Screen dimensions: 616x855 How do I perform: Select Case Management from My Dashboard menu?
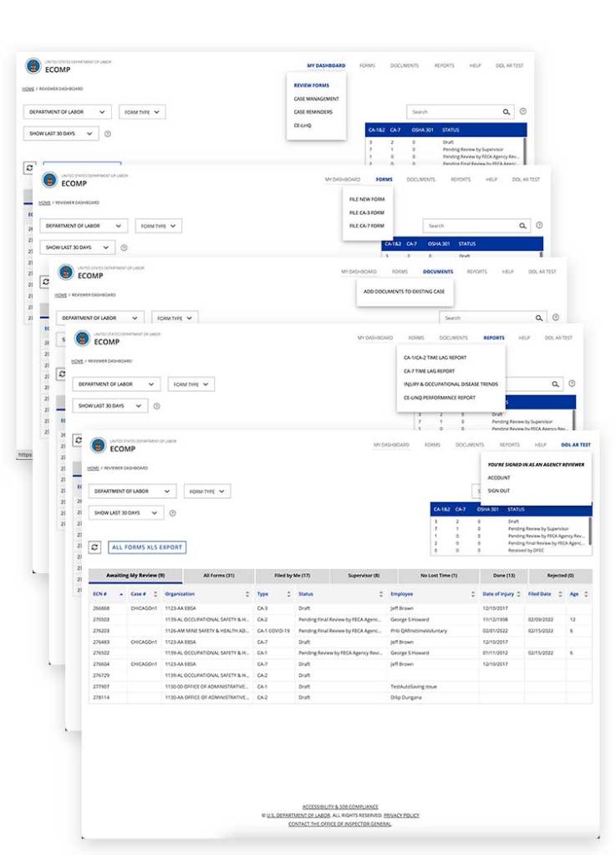[316, 99]
